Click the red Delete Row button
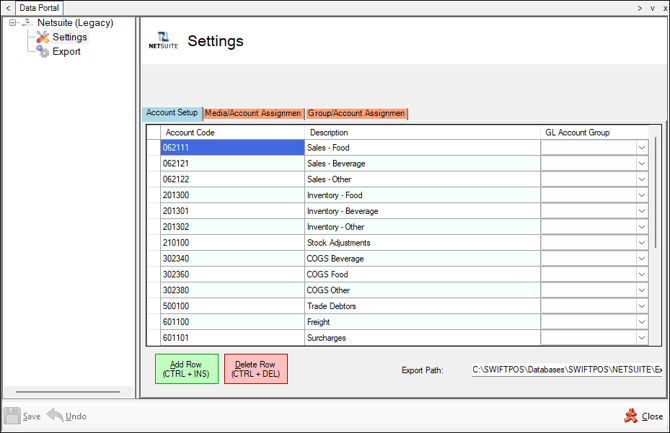670x433 pixels. [x=256, y=369]
